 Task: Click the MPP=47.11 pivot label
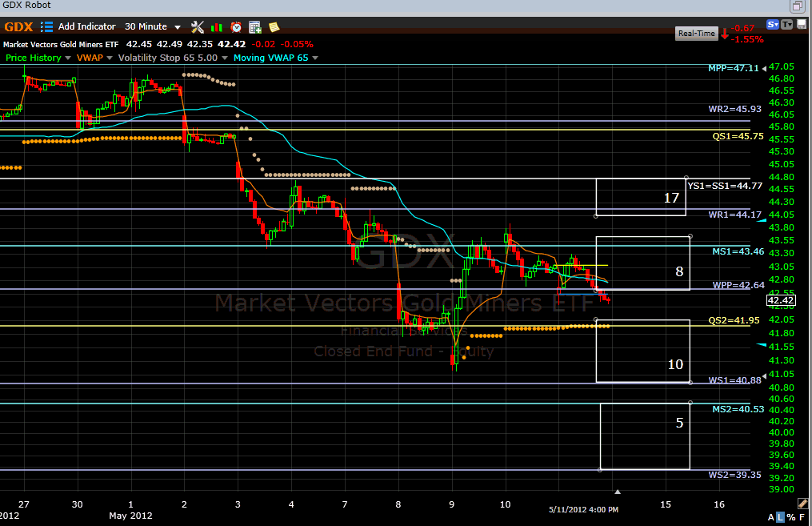734,68
